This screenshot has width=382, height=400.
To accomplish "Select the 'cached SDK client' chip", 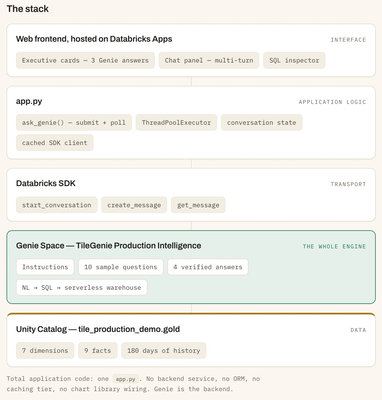I will 55,143.
